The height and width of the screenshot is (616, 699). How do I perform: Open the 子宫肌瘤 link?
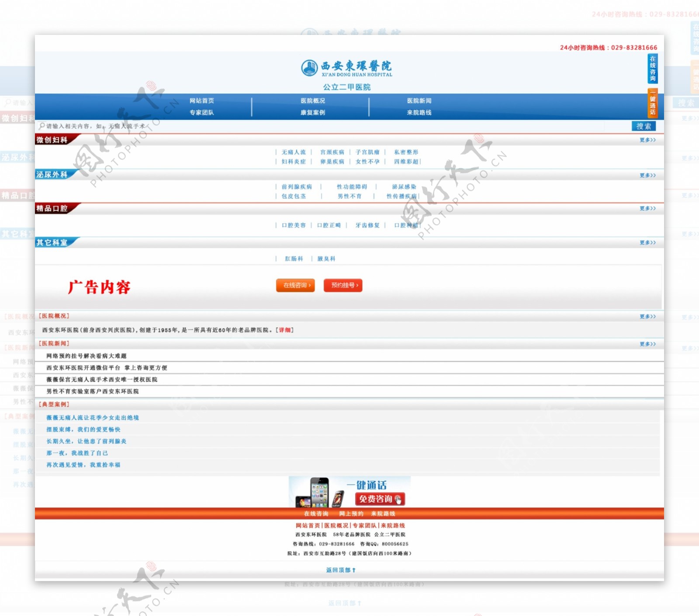pyautogui.click(x=367, y=152)
